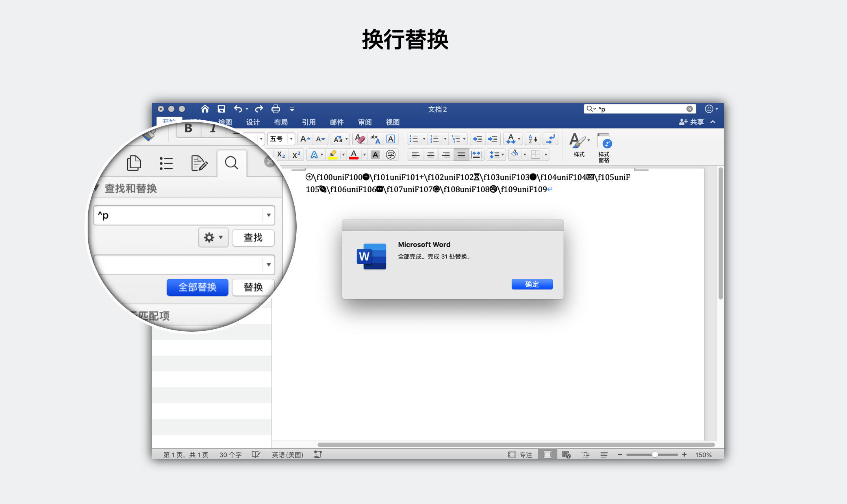Image resolution: width=847 pixels, height=504 pixels.
Task: Click OK in the Microsoft Word dialog
Action: pos(532,284)
